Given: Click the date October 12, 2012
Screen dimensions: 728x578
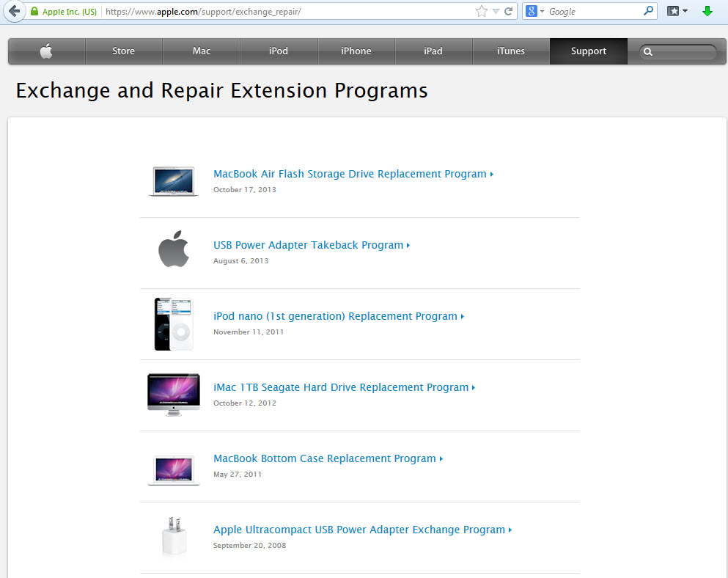Looking at the screenshot, I should pos(245,403).
